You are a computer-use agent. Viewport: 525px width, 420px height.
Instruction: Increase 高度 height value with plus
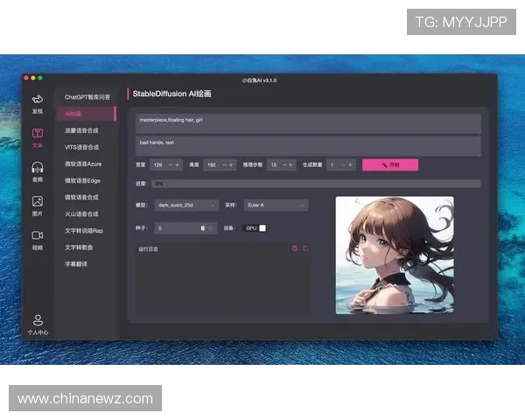click(231, 164)
